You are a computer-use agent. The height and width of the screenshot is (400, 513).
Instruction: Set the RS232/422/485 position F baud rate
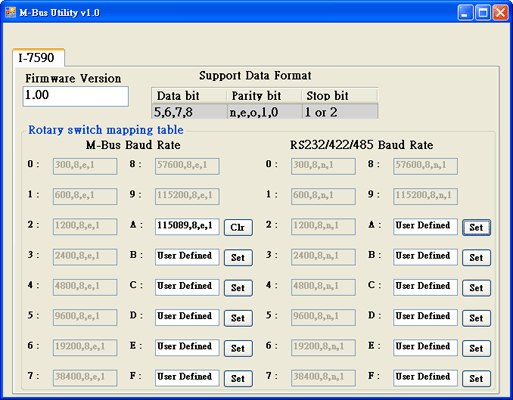point(476,379)
